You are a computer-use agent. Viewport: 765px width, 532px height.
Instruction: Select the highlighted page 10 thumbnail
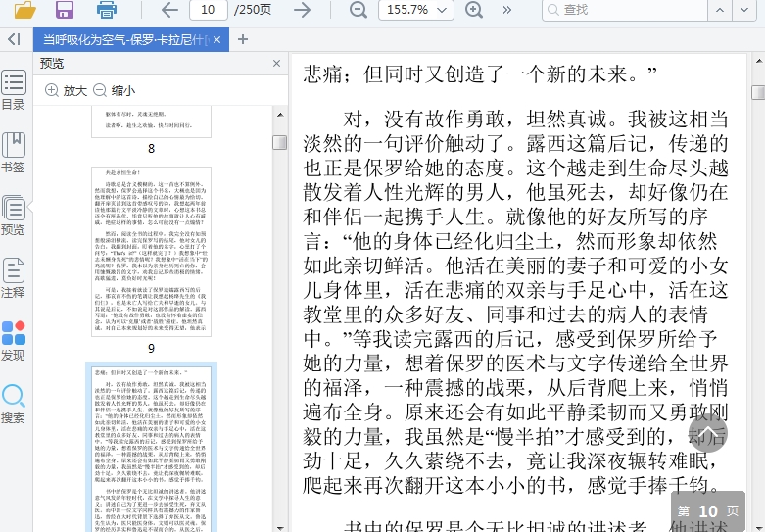pyautogui.click(x=151, y=447)
